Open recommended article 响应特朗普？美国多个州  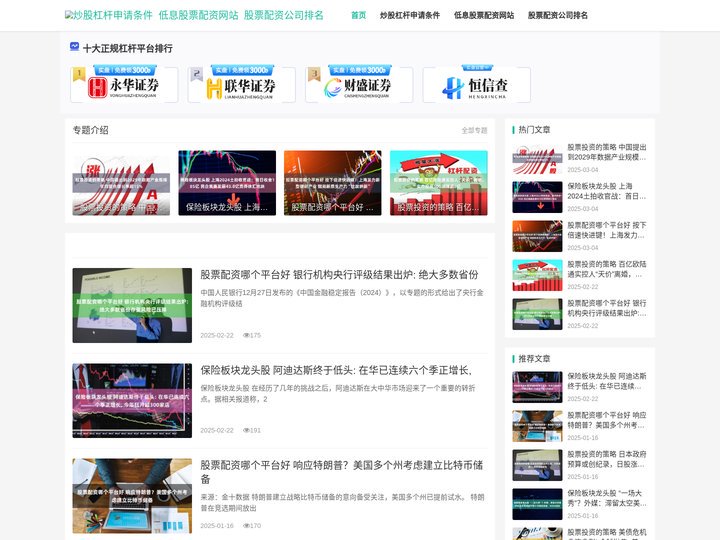click(607, 420)
